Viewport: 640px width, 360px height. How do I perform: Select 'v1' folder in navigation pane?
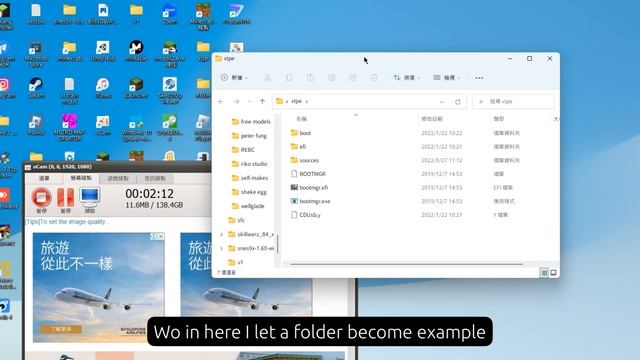click(236, 262)
